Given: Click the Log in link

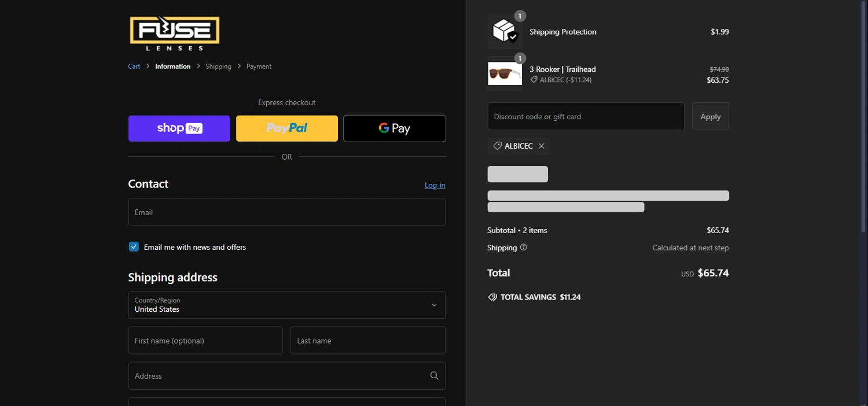Looking at the screenshot, I should click(435, 185).
